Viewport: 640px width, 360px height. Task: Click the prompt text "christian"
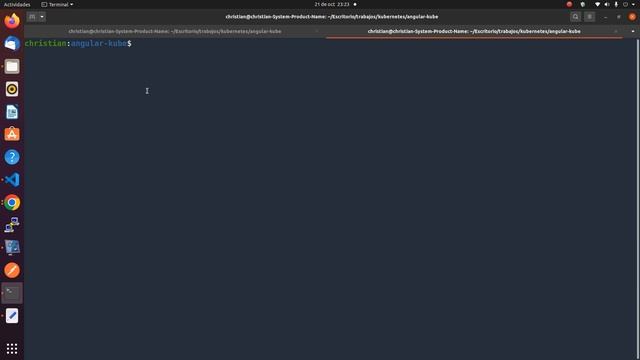point(45,43)
